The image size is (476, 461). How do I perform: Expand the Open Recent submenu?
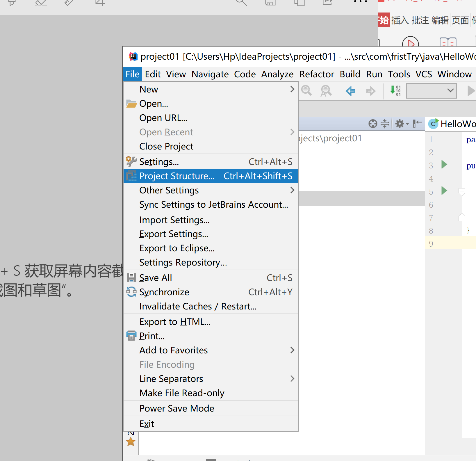tap(211, 132)
